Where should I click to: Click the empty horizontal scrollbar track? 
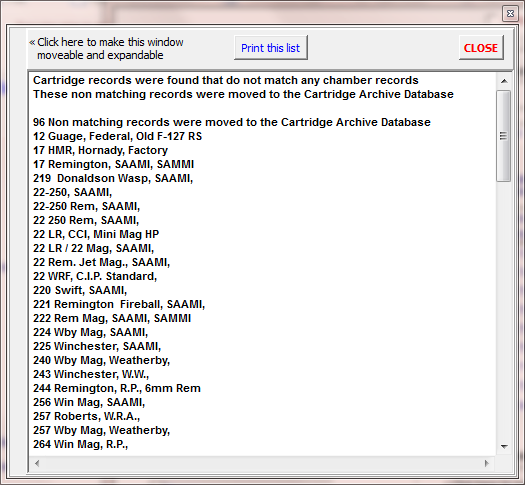click(262, 463)
